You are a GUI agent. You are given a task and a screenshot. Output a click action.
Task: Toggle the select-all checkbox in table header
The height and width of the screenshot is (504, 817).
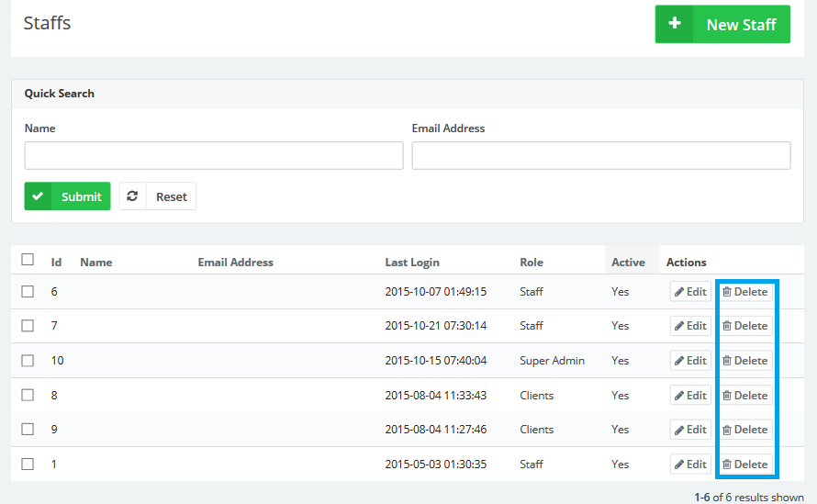[28, 260]
